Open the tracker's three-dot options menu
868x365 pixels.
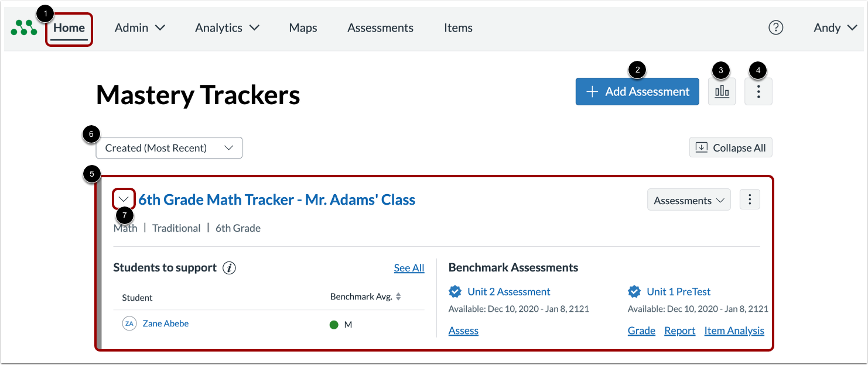pos(750,199)
